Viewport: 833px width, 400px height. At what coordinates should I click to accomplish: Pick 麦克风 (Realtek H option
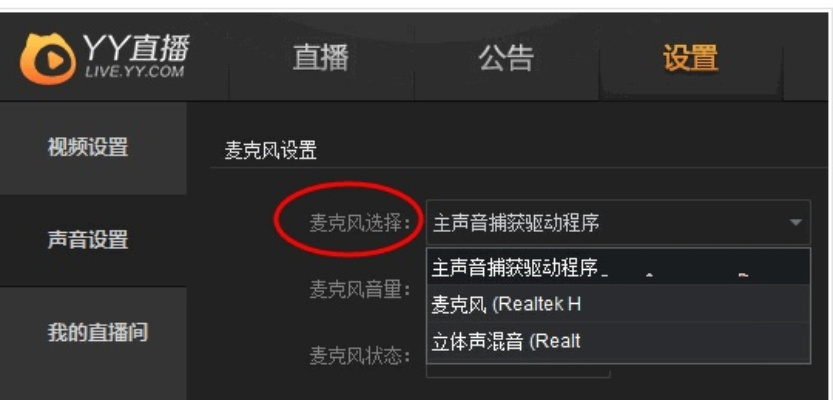pos(618,304)
